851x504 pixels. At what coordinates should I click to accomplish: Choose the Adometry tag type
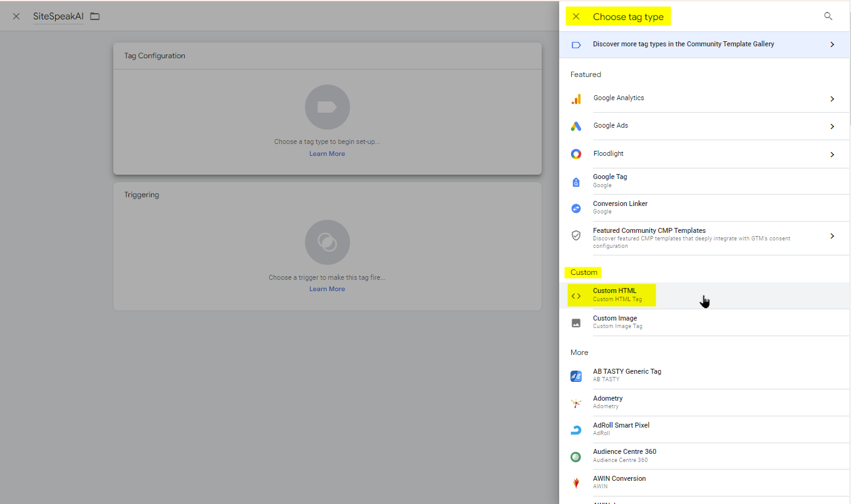click(704, 403)
